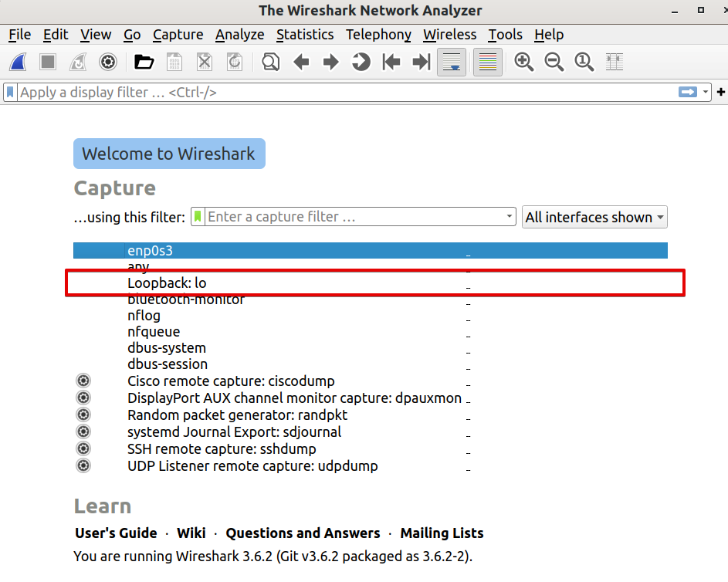Click capture filter green bookmark icon
Viewport: 728px width, 582px height.
point(198,217)
